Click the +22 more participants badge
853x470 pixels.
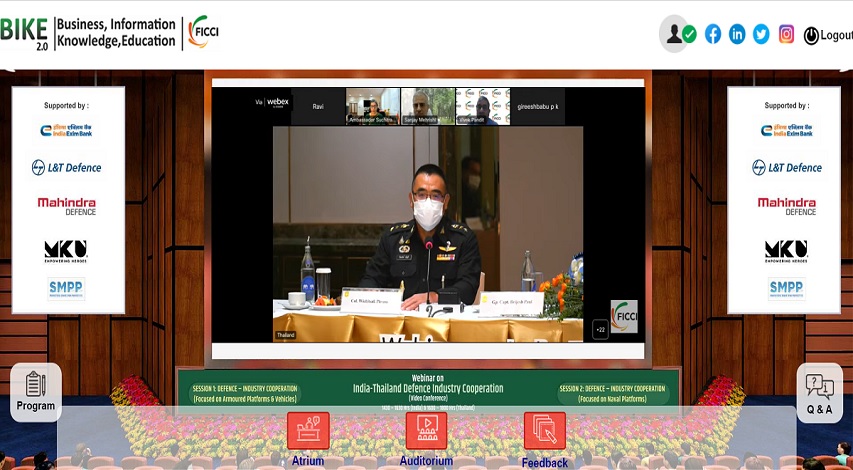point(601,329)
